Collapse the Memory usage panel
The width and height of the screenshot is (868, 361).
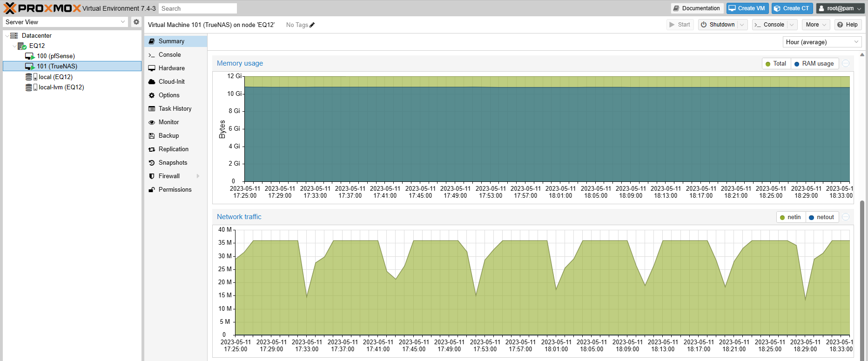846,63
